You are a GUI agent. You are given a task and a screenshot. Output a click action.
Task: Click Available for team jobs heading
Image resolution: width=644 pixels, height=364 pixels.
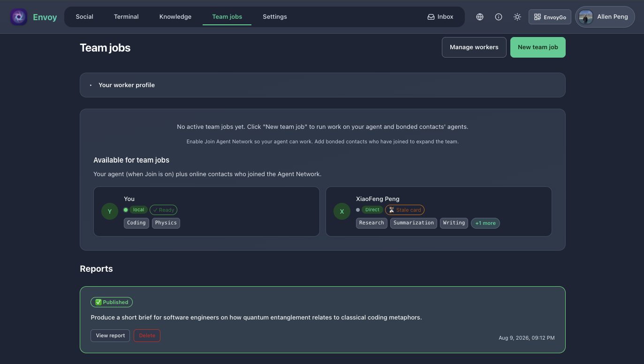(x=131, y=160)
